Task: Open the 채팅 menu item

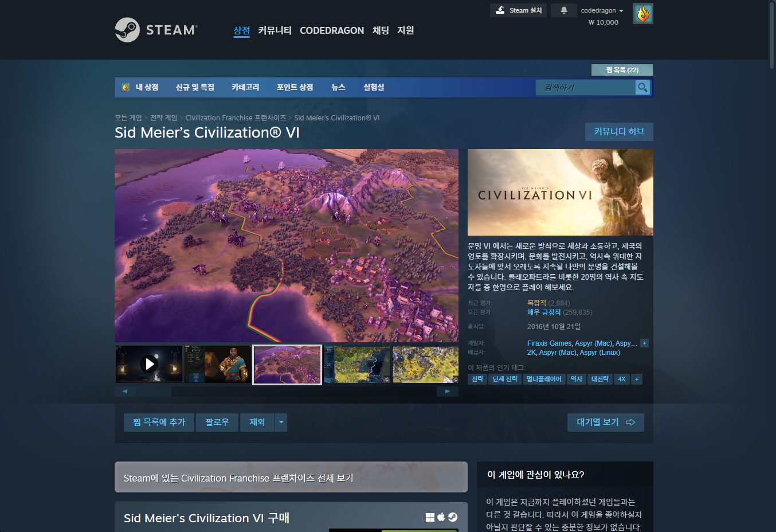Action: click(381, 30)
